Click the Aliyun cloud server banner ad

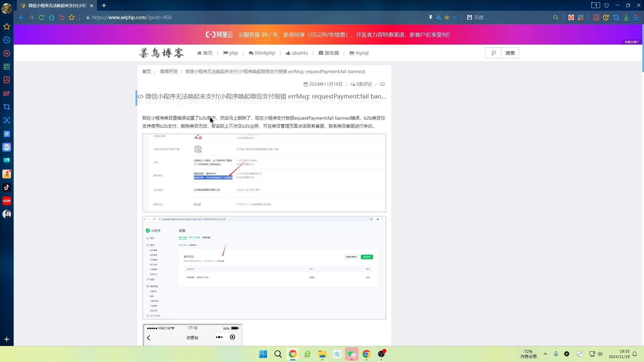coord(328,35)
